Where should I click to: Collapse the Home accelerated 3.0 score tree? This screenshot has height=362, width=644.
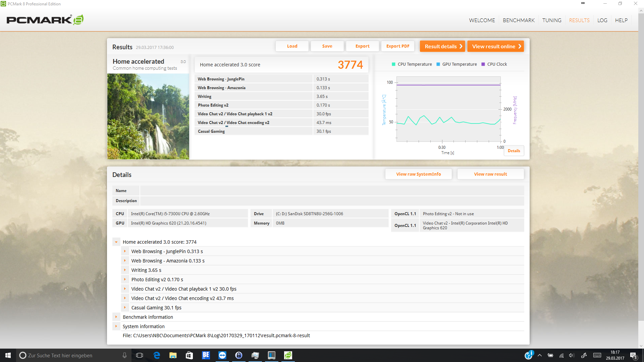pos(116,242)
